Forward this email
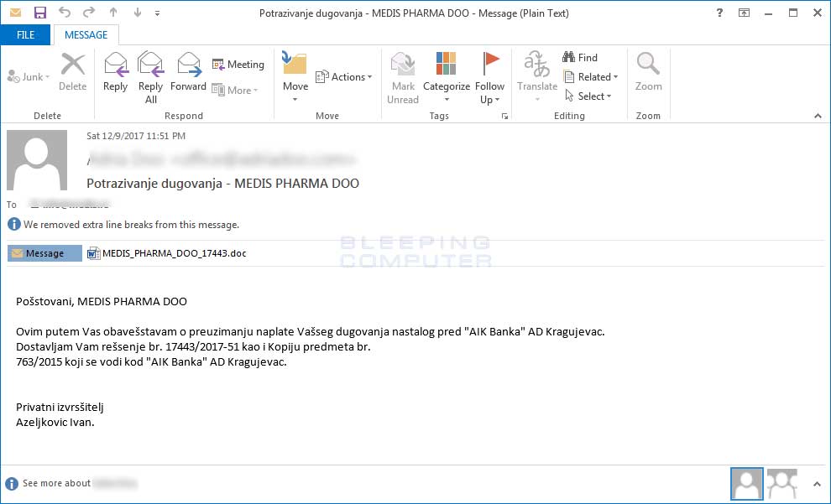This screenshot has height=504, width=831. (x=188, y=72)
